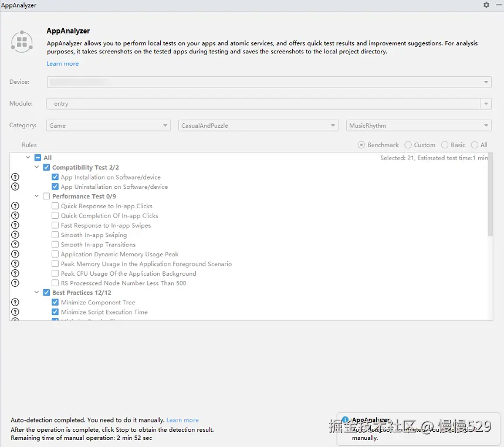Uncheck Best Practices 12/12 group
This screenshot has width=504, height=447.
tap(46, 293)
